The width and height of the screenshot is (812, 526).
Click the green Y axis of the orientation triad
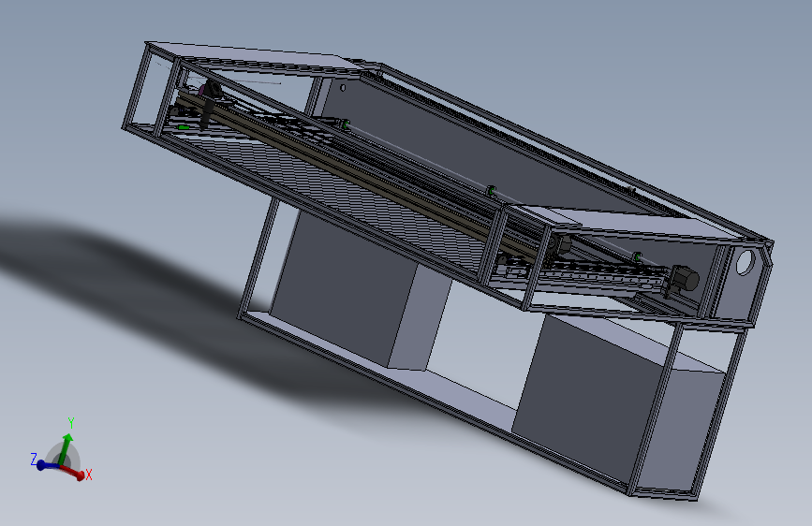point(66,449)
